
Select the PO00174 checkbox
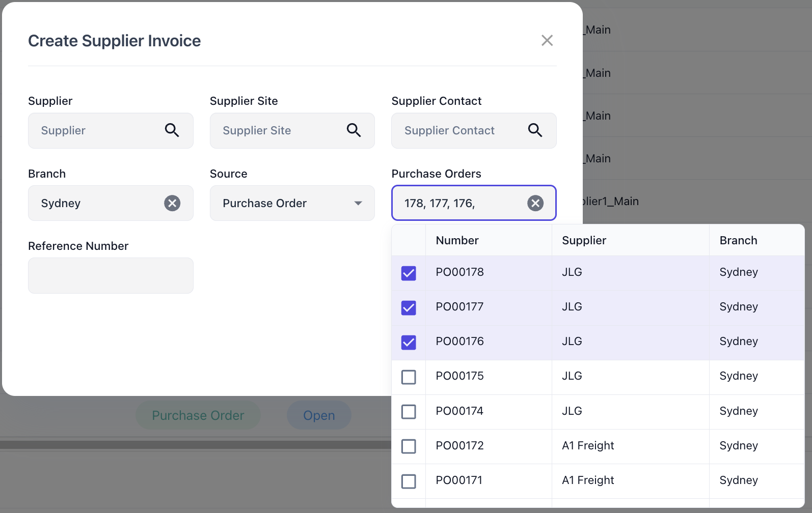pyautogui.click(x=409, y=412)
